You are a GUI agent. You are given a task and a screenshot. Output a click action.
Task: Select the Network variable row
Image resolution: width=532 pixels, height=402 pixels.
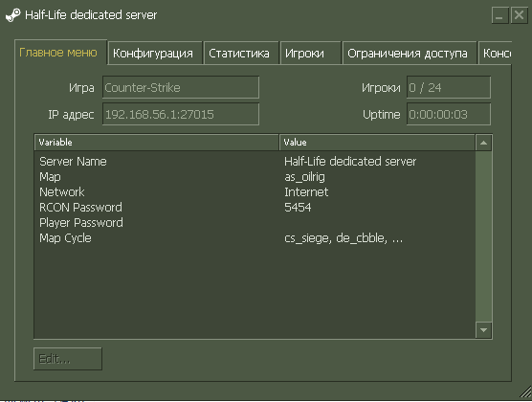pos(255,192)
